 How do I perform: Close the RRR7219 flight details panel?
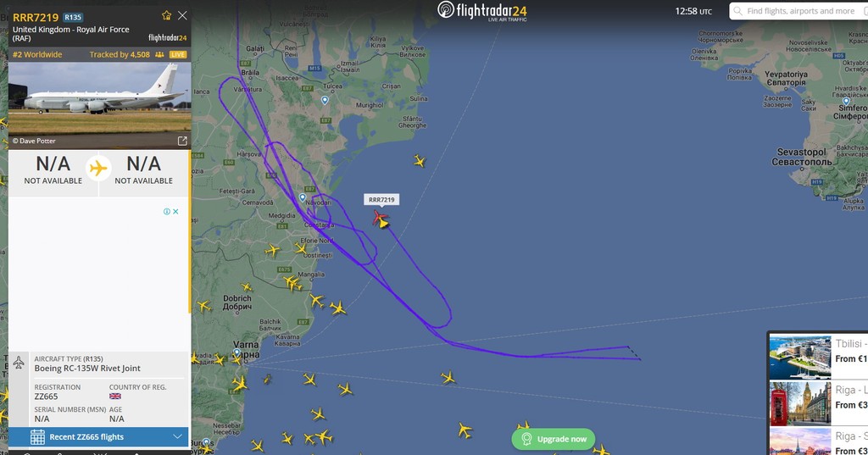tap(182, 15)
